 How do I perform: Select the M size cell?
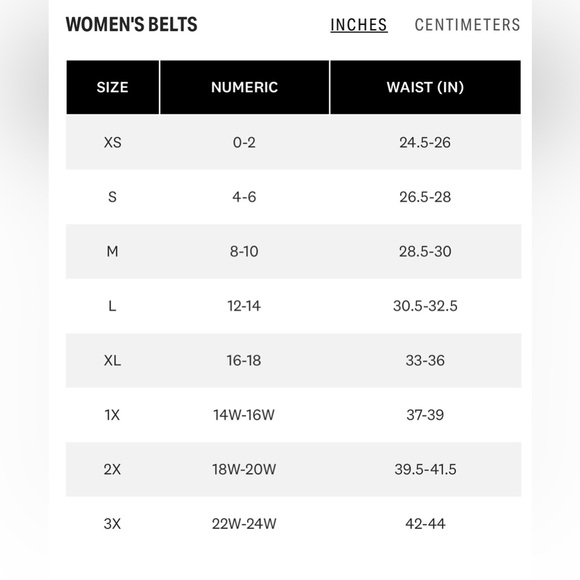[x=112, y=252]
